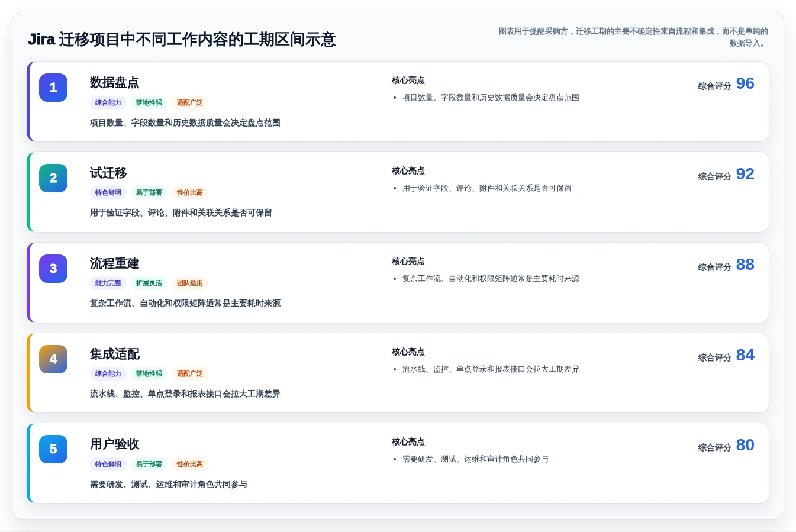Click 综合评分 label in 集成适配 card
Image resolution: width=796 pixels, height=532 pixels.
pos(714,357)
